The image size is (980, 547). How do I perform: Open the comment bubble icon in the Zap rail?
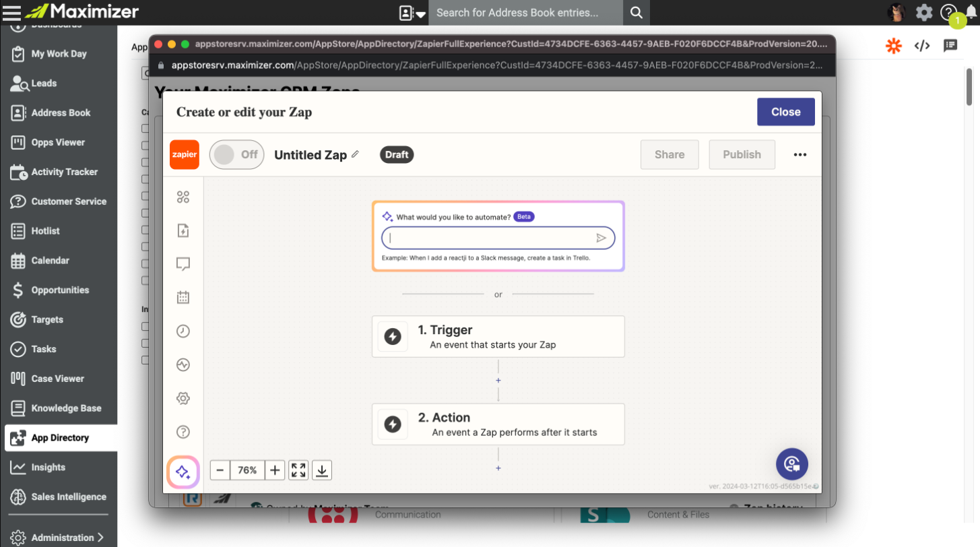coord(183,264)
